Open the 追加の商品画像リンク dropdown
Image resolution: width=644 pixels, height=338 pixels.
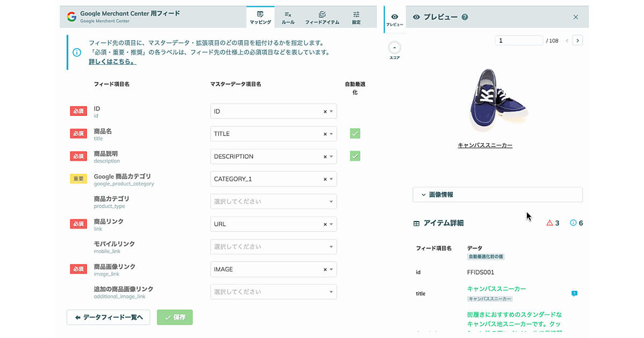pyautogui.click(x=274, y=291)
